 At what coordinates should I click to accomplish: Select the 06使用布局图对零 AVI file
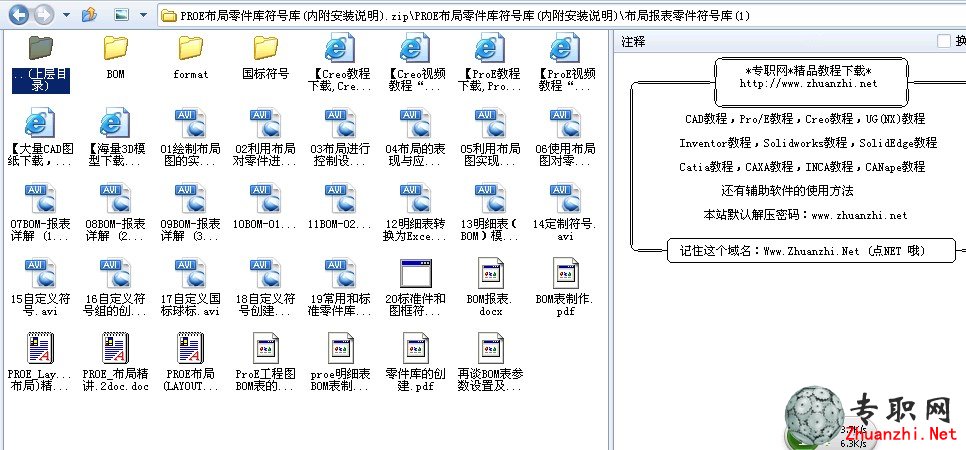pos(566,138)
